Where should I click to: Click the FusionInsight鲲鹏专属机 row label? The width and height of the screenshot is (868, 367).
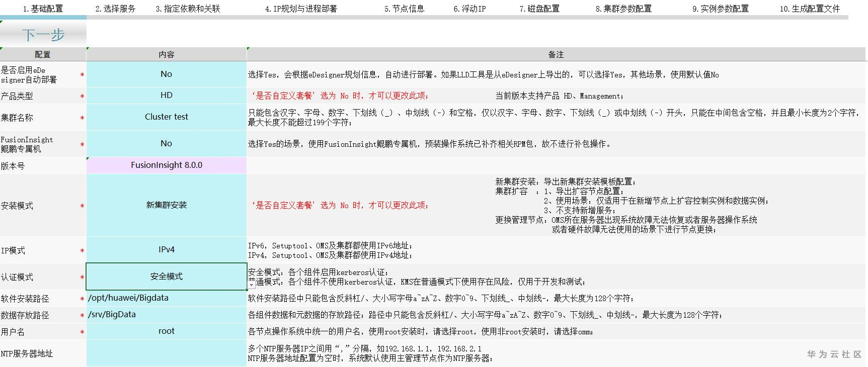[x=27, y=144]
